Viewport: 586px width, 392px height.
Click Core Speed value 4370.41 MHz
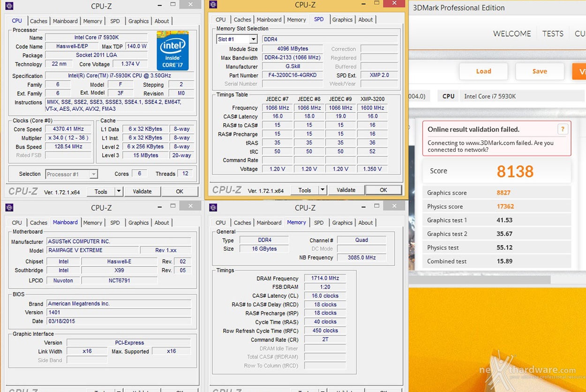(68, 129)
